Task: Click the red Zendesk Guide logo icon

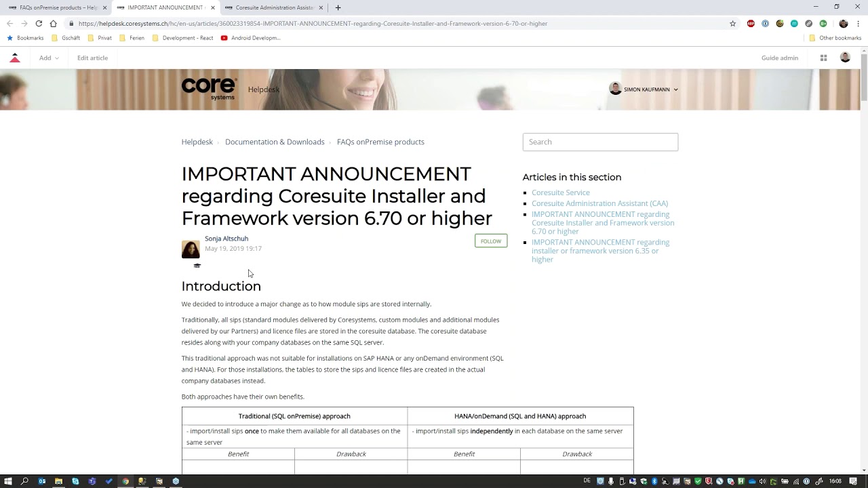Action: (x=15, y=58)
